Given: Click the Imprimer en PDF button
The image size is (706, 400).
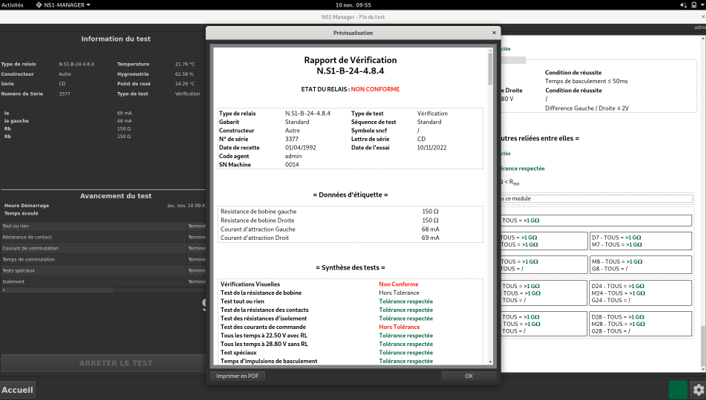Looking at the screenshot, I should pos(239,376).
